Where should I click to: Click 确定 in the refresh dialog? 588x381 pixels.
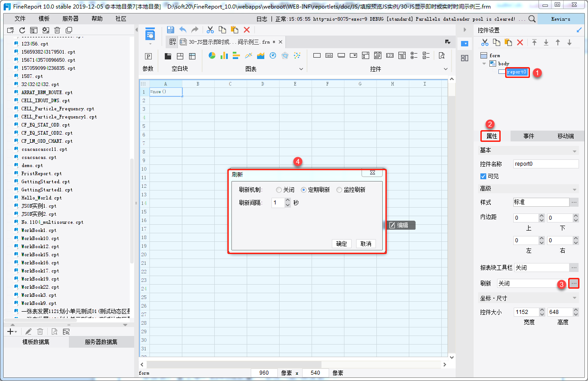pos(342,244)
